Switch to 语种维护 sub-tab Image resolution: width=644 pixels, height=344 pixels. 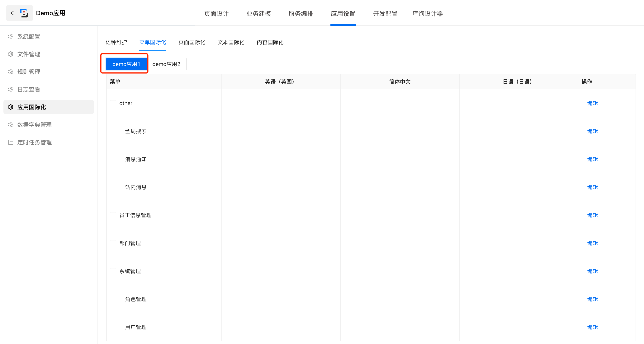pyautogui.click(x=116, y=42)
